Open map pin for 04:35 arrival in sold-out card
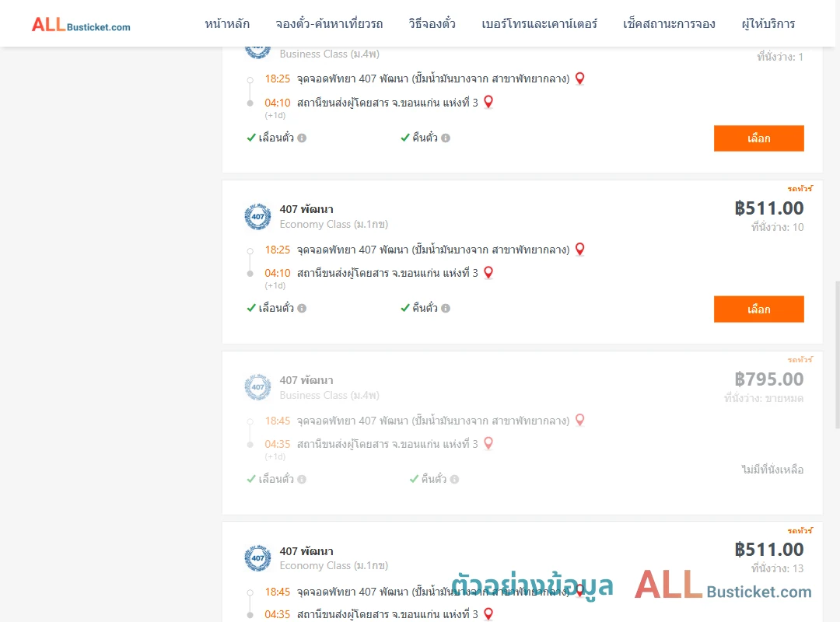 (488, 444)
